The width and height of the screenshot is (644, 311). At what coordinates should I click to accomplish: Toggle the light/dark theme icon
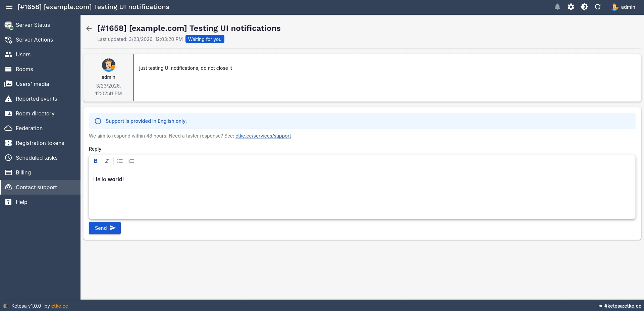click(x=584, y=7)
